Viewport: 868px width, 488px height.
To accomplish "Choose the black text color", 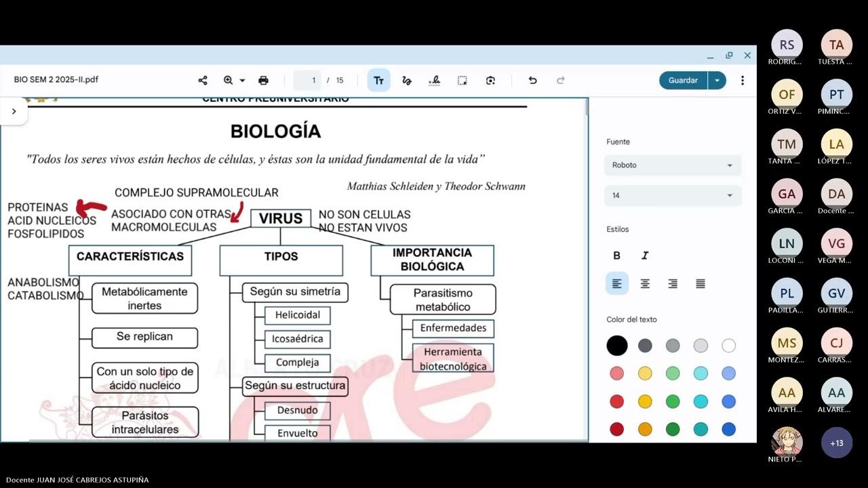I will coord(616,346).
